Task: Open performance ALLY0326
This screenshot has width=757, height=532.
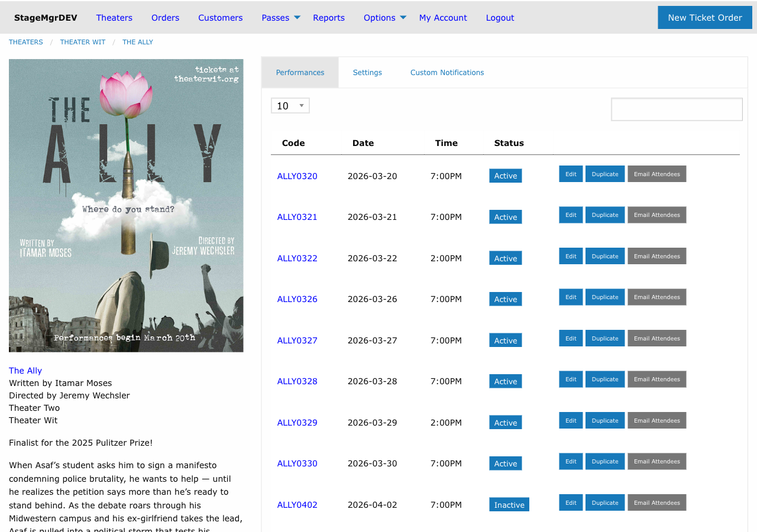Action: pyautogui.click(x=297, y=299)
